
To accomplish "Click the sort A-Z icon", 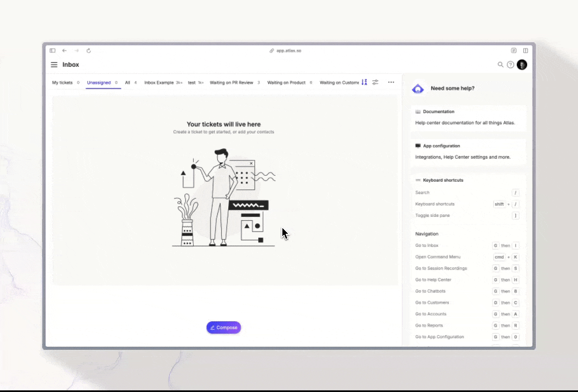I will [365, 82].
